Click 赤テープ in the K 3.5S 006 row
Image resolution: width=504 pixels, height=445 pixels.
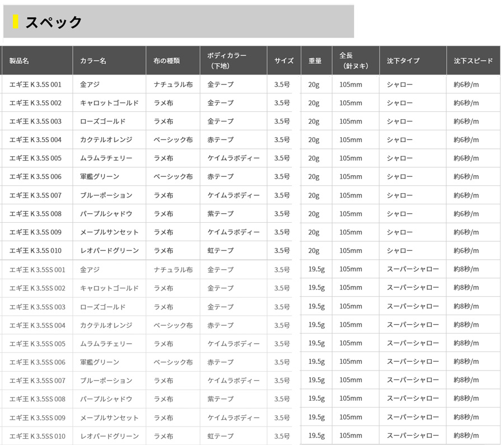[221, 176]
